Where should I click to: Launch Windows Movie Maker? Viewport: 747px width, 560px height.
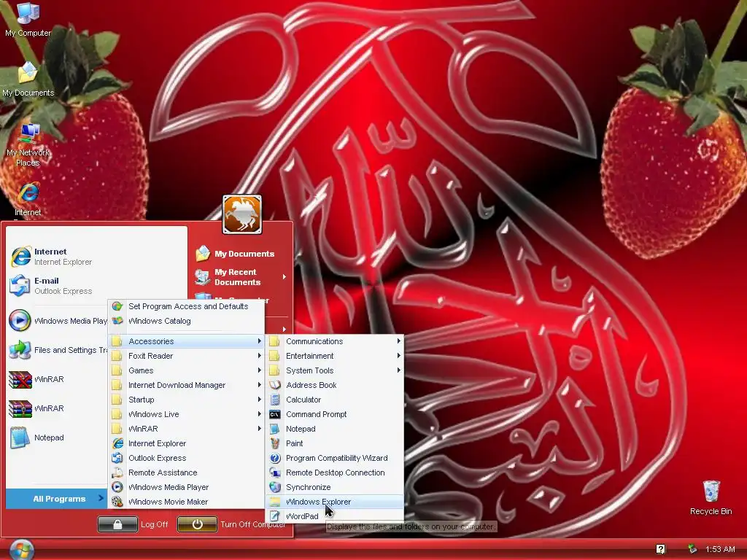point(186,502)
